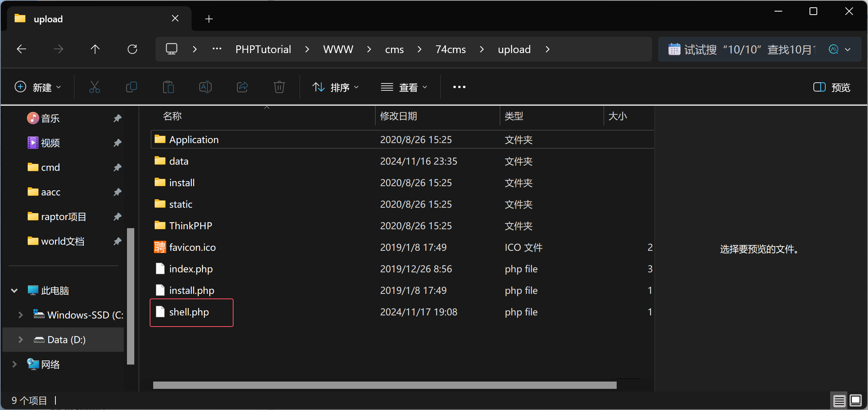The height and width of the screenshot is (410, 868).
Task: Open the See more options menu
Action: pyautogui.click(x=459, y=87)
